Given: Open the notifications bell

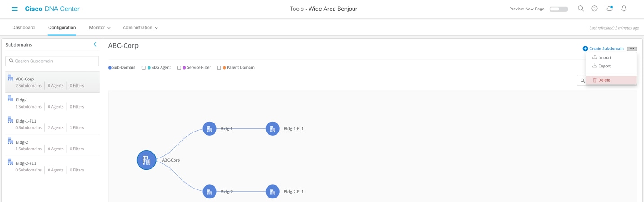Looking at the screenshot, I should [624, 9].
